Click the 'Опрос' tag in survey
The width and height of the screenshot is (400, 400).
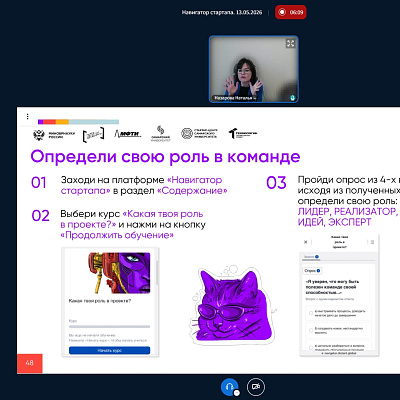point(312,271)
